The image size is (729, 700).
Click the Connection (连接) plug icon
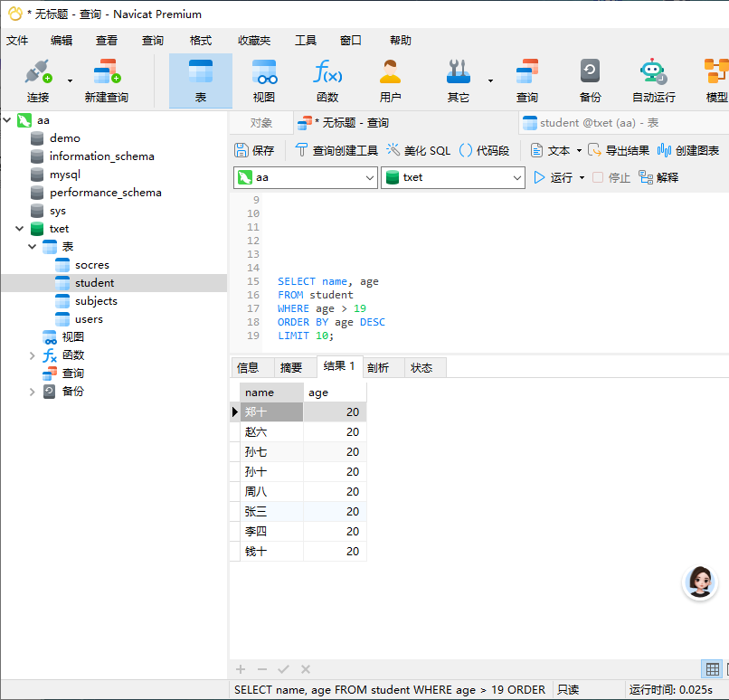(x=38, y=71)
